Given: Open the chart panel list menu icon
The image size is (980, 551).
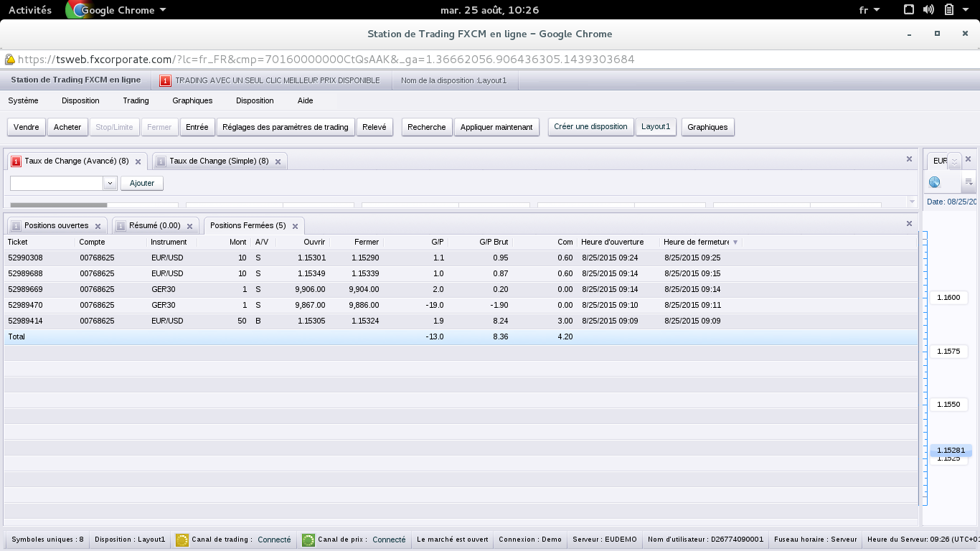Looking at the screenshot, I should (x=969, y=182).
